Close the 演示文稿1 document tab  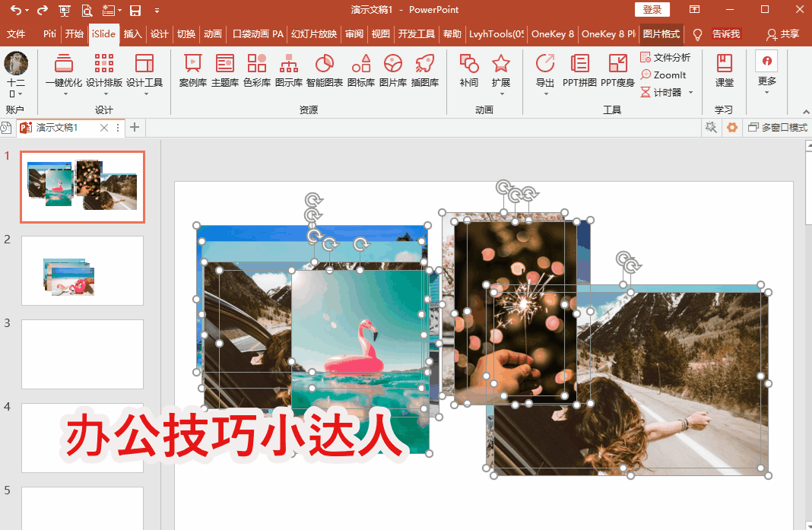click(104, 128)
